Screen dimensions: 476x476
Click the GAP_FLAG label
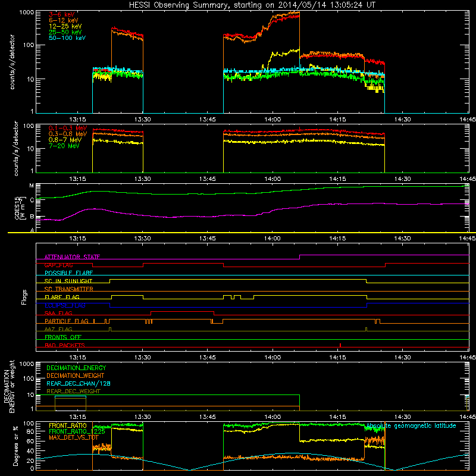coord(58,265)
